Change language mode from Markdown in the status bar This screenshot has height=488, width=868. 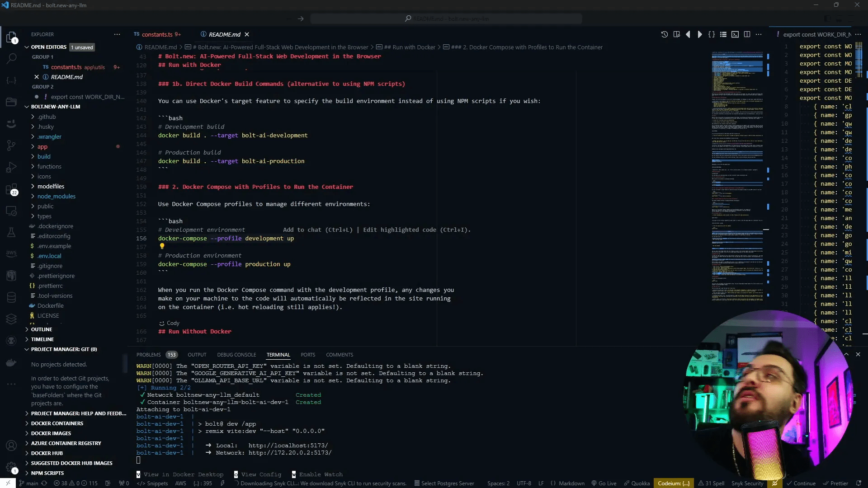[x=571, y=483]
